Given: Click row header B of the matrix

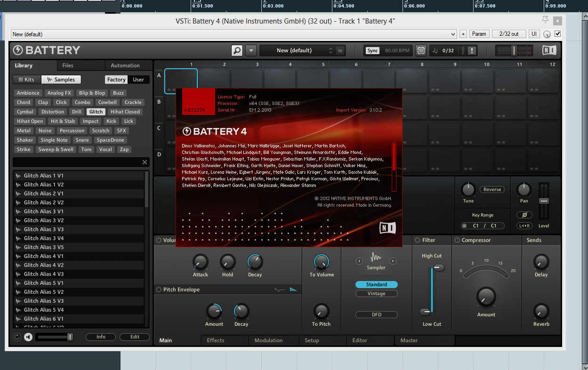Looking at the screenshot, I should 159,101.
